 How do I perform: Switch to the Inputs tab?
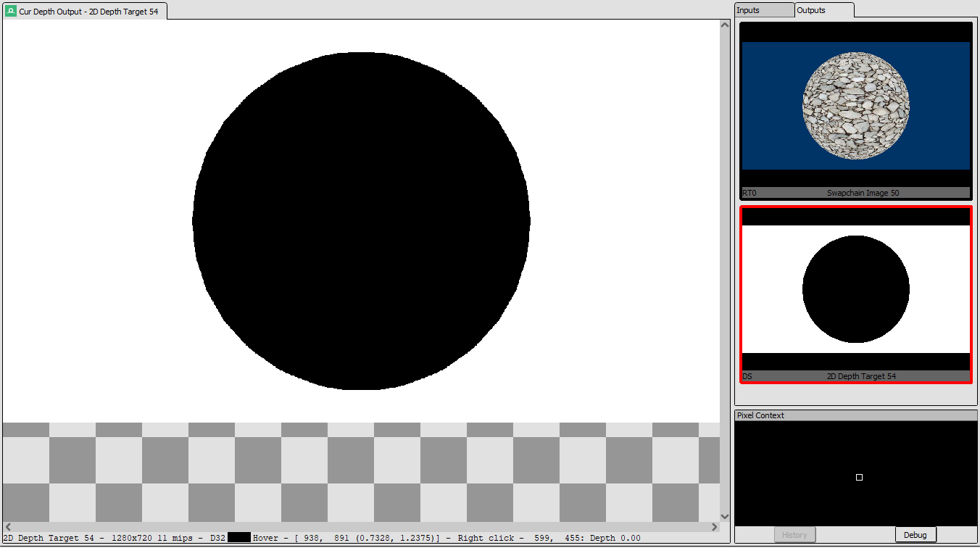pyautogui.click(x=764, y=10)
